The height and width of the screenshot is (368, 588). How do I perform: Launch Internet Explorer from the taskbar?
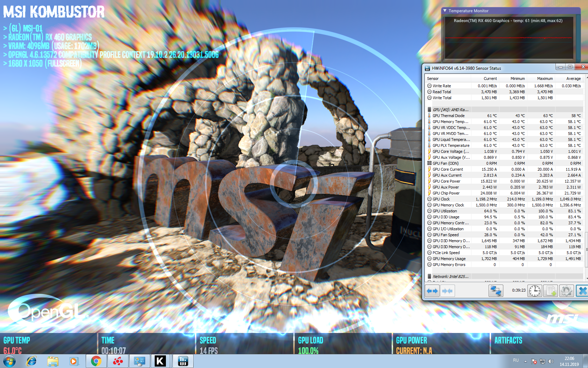(x=31, y=361)
